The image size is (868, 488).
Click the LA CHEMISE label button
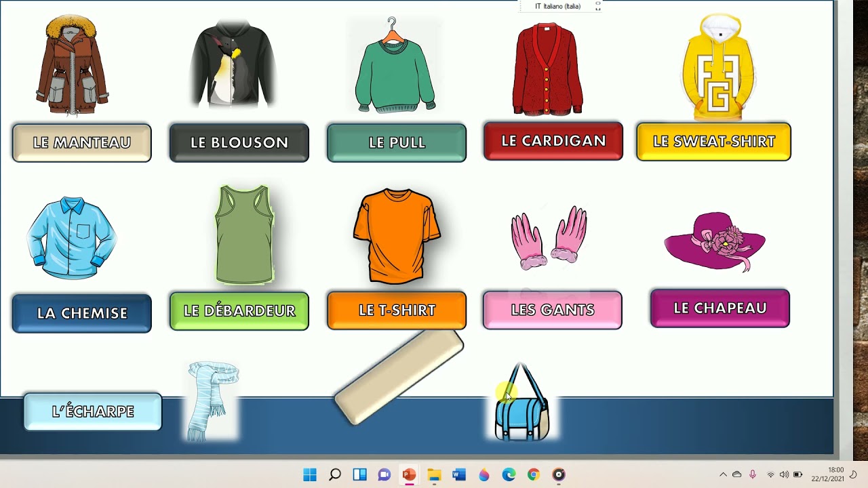coord(81,313)
